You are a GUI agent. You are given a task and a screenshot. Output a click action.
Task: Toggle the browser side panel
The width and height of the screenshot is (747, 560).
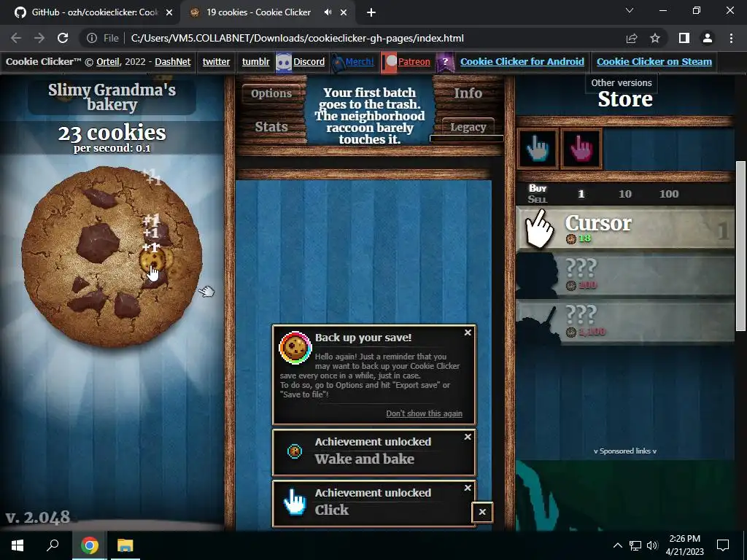pyautogui.click(x=684, y=38)
